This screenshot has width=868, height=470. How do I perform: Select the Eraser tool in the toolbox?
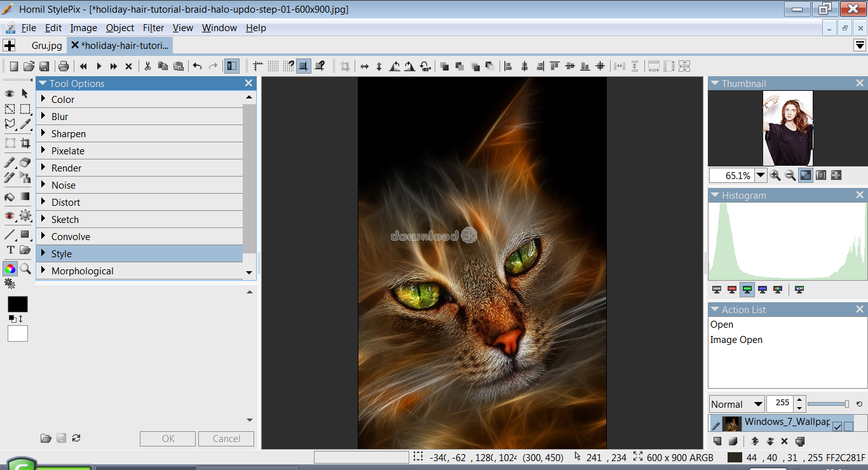(x=25, y=163)
